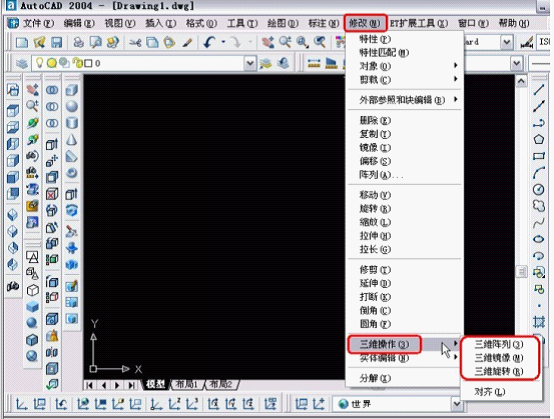
Task: Click the Sphere solid icon
Action: pyautogui.click(x=72, y=106)
